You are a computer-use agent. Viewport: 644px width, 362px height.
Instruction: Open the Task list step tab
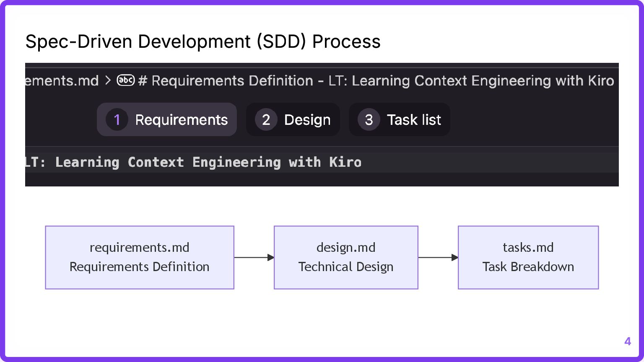(400, 119)
